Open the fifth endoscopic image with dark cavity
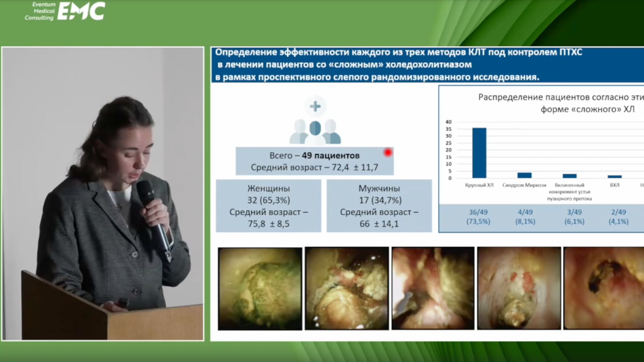Screen dimensions: 644x362 [x=604, y=289]
